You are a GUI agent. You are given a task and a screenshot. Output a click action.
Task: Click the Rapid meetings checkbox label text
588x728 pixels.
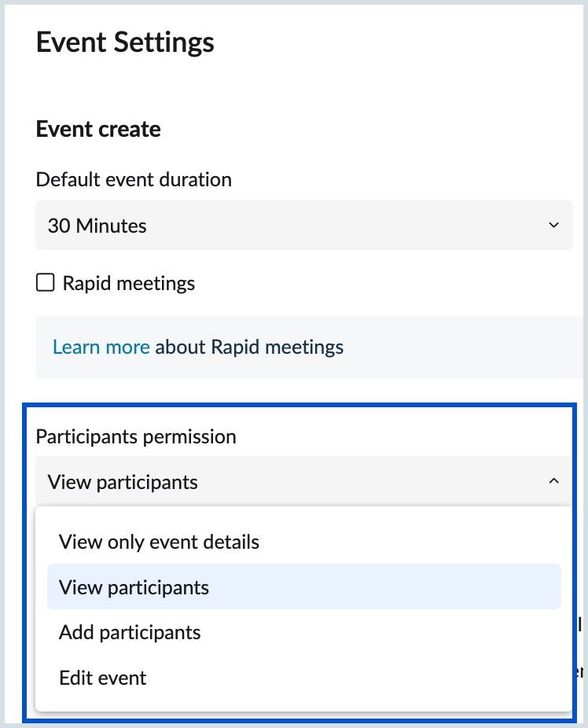129,283
